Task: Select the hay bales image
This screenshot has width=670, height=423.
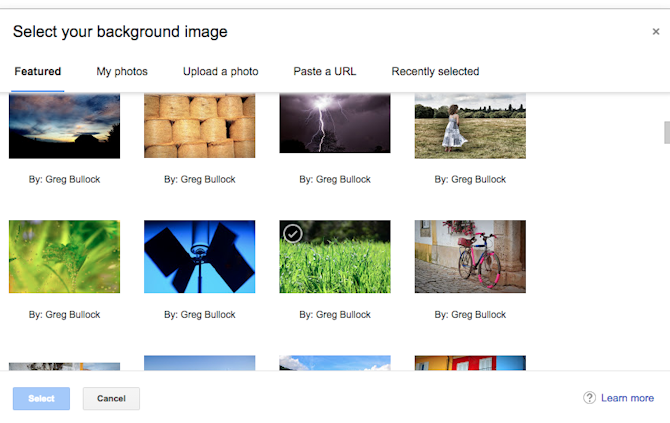Action: click(199, 126)
